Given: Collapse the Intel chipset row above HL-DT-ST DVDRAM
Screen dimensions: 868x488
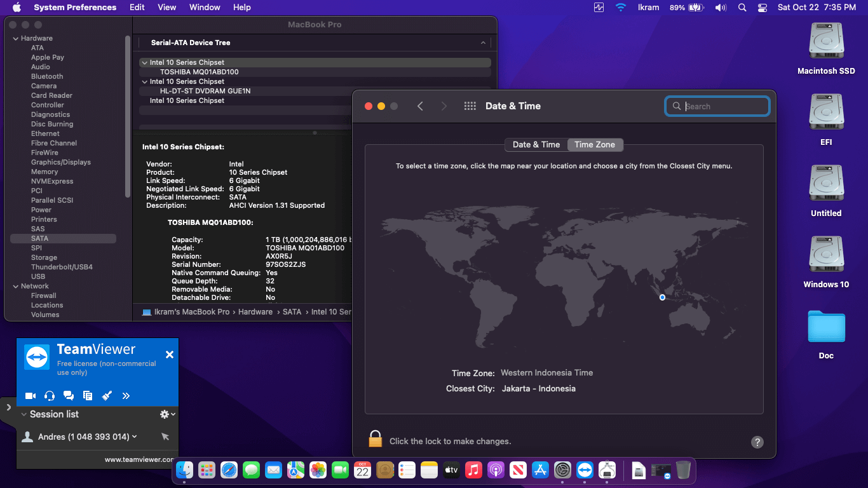Looking at the screenshot, I should click(145, 82).
